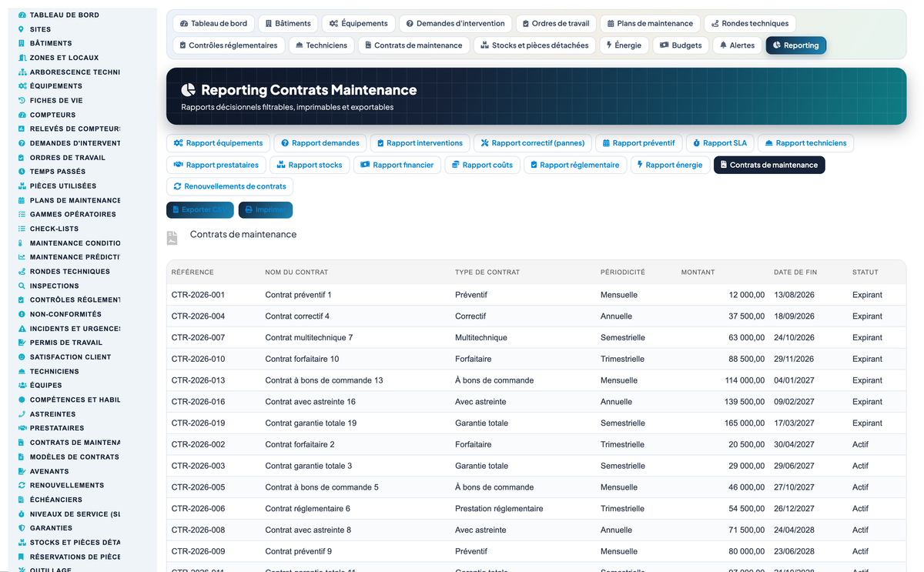Viewport: 924px width, 572px height.
Task: Switch to Plans de maintenance top tab
Action: pyautogui.click(x=650, y=24)
